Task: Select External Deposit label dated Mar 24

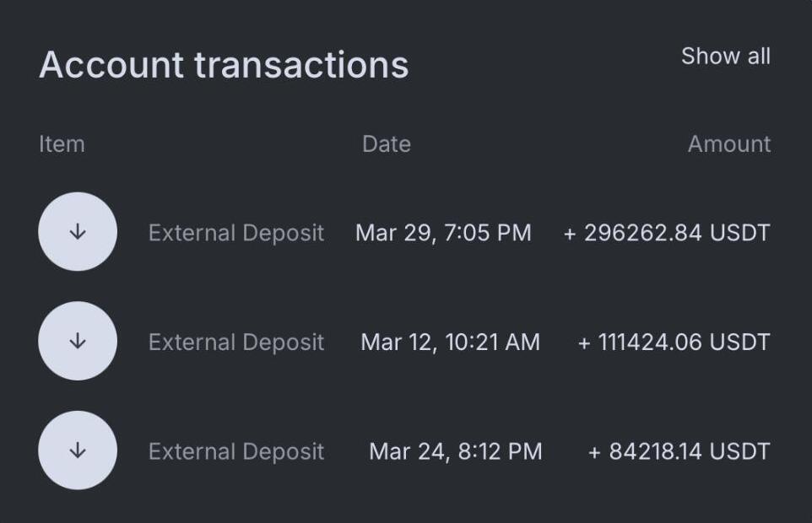Action: 236,451
